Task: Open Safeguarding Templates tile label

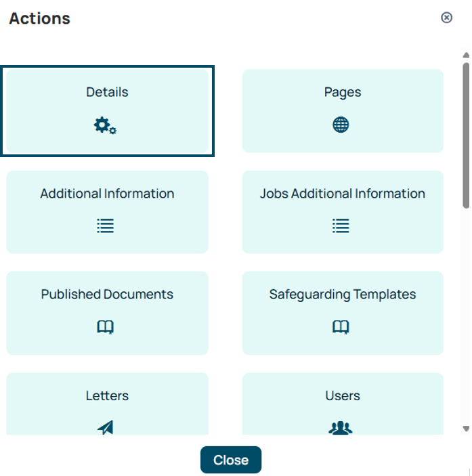Action: pos(343,295)
